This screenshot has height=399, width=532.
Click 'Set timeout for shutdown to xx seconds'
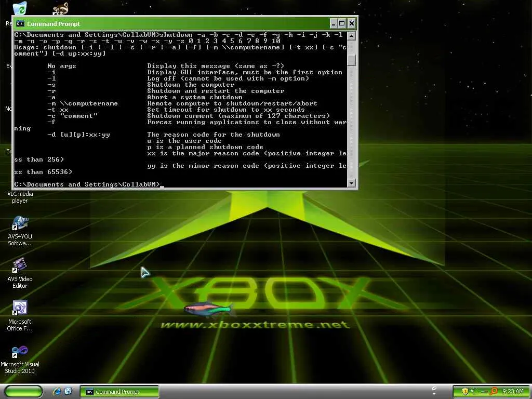click(x=226, y=110)
